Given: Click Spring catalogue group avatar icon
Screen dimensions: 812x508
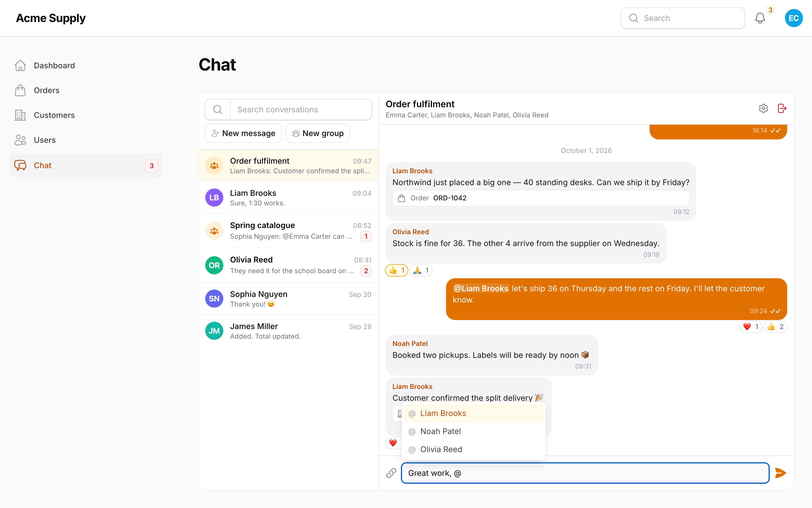Looking at the screenshot, I should click(214, 231).
